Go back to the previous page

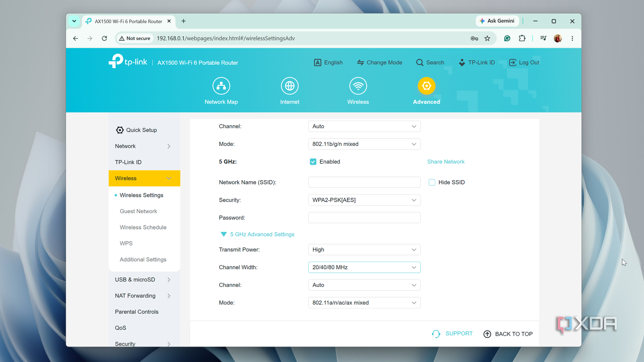(76, 38)
